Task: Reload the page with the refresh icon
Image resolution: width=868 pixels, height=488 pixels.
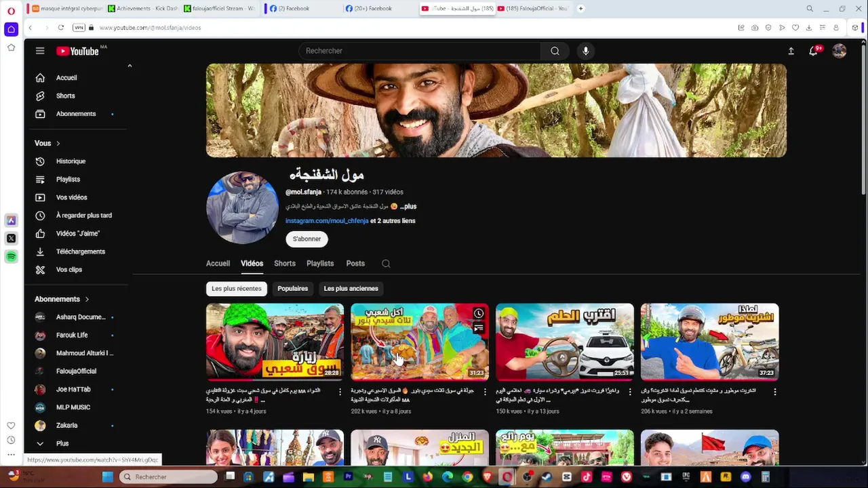Action: 60,28
